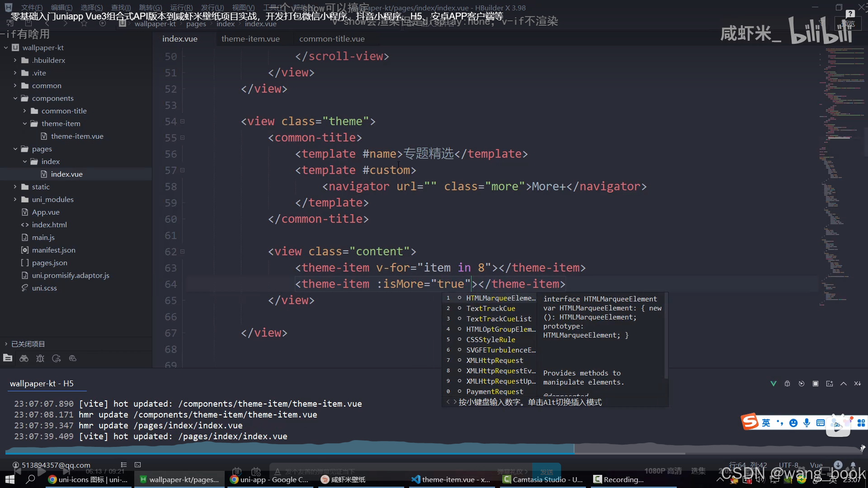
Task: Open manifest.json in the project tree
Action: (x=54, y=250)
